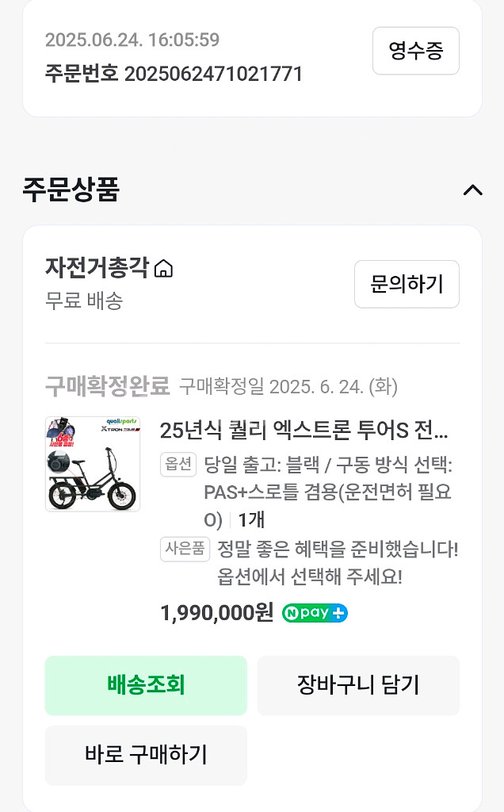Click the 당일 출고 option description text
Screen dimensions: 504x812
tap(328, 492)
